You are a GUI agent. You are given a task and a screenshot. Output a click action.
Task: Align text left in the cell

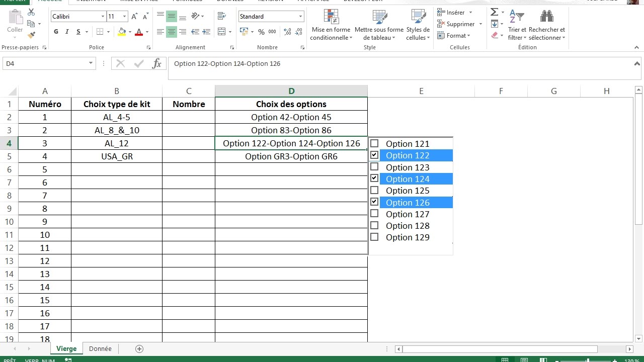coord(160,32)
